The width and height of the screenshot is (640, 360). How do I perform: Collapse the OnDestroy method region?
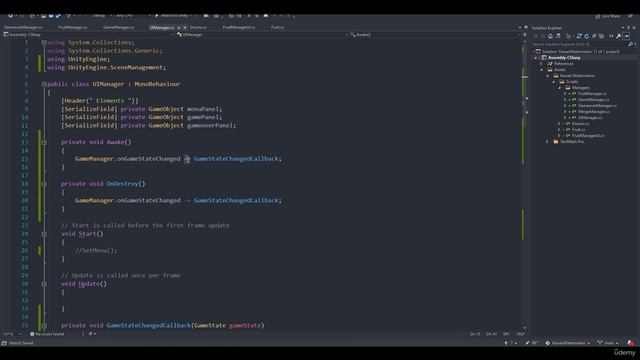(x=44, y=184)
